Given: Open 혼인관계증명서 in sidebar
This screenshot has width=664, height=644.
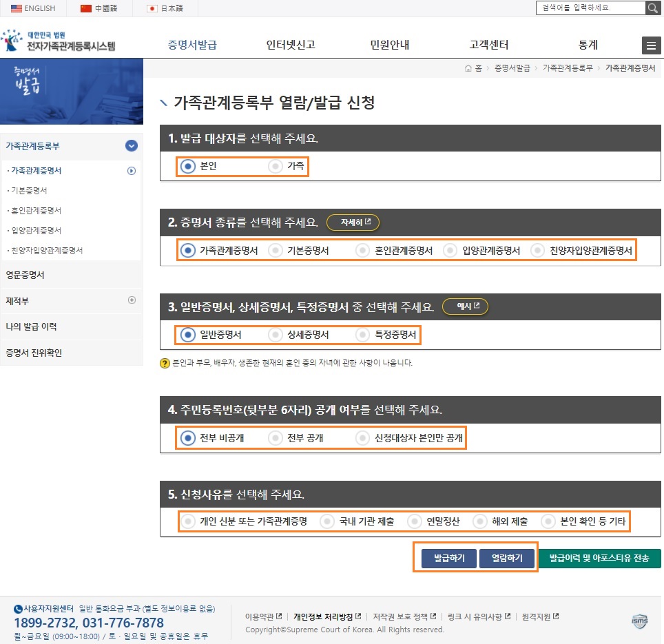Looking at the screenshot, I should pyautogui.click(x=36, y=211).
